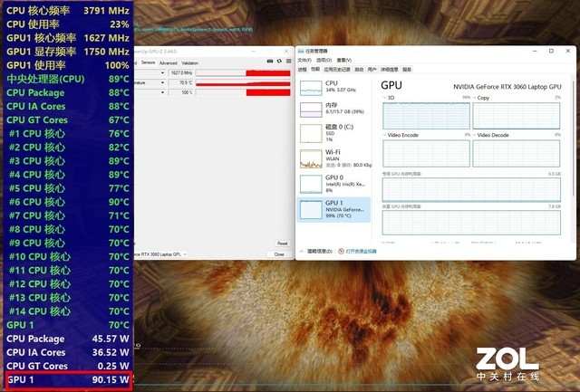Click the Video Encode graph
Image resolution: width=580 pixels, height=392 pixels.
[x=426, y=153]
